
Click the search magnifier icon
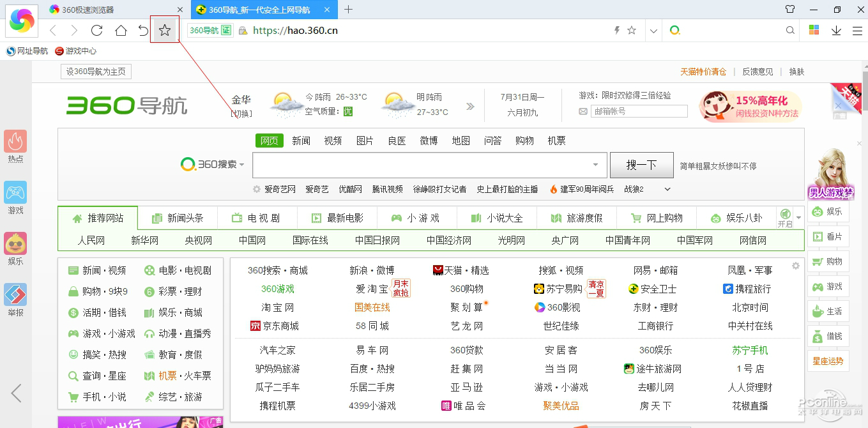790,30
